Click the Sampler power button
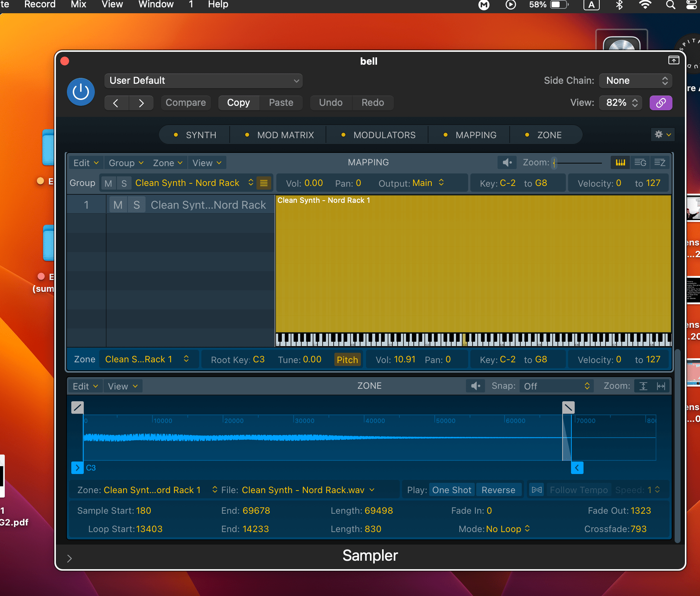 pyautogui.click(x=80, y=92)
